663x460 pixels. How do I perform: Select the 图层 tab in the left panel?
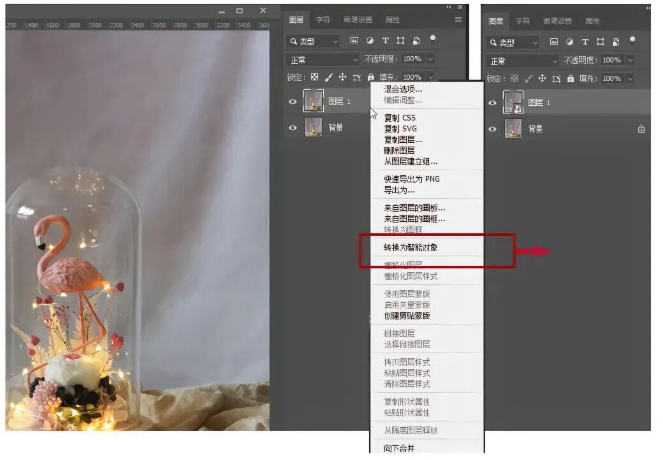coord(296,19)
